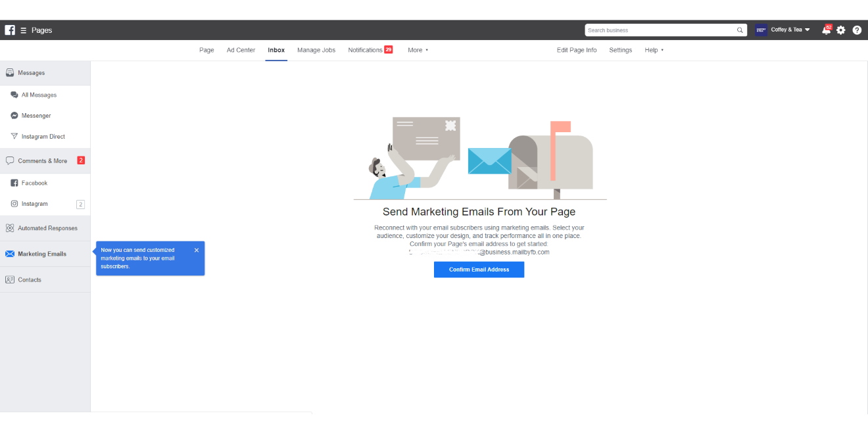Click the Confirm Email Address button
The height and width of the screenshot is (434, 868).
pos(479,270)
